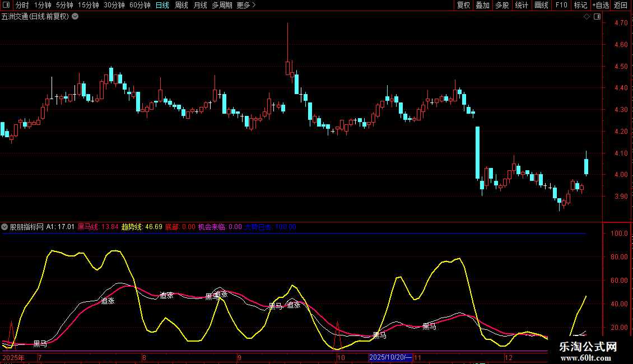Click the 标记 mark button
Screen dimensions: 633x364
[x=580, y=5]
